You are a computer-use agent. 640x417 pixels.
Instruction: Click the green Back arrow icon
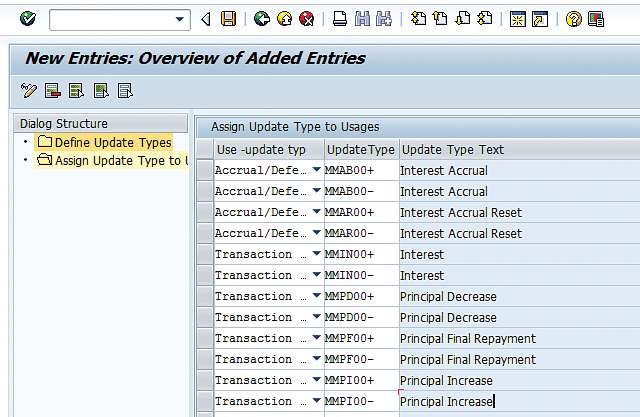tap(262, 19)
